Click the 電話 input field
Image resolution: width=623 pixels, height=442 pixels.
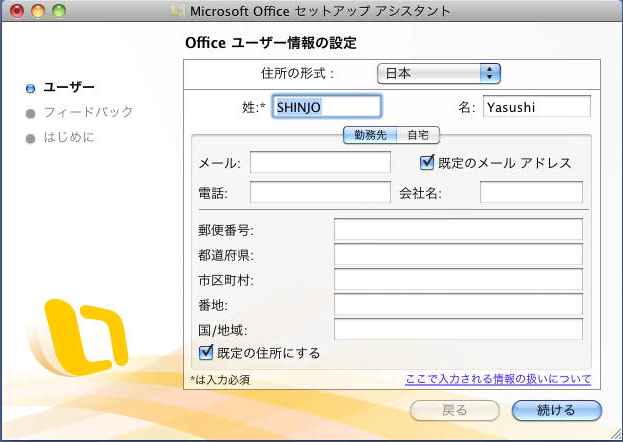pos(320,192)
